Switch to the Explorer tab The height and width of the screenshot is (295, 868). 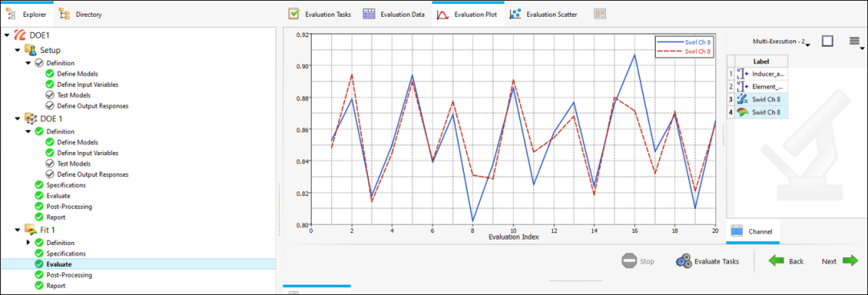[x=27, y=14]
